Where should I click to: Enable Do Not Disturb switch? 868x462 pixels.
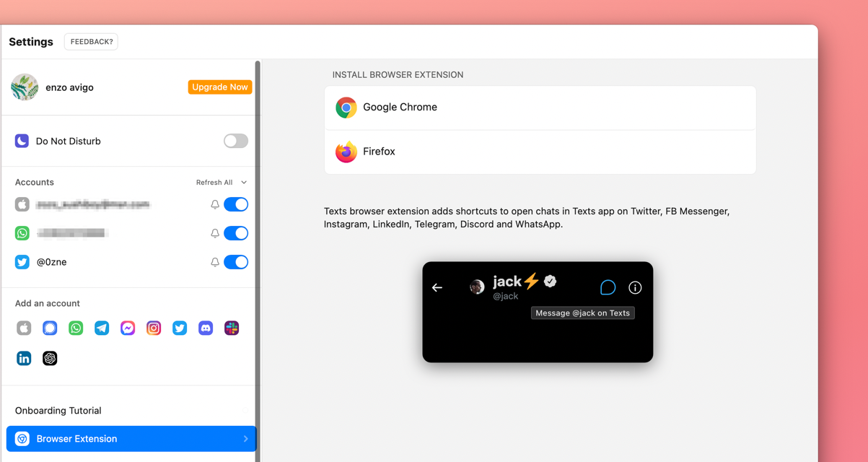click(236, 141)
